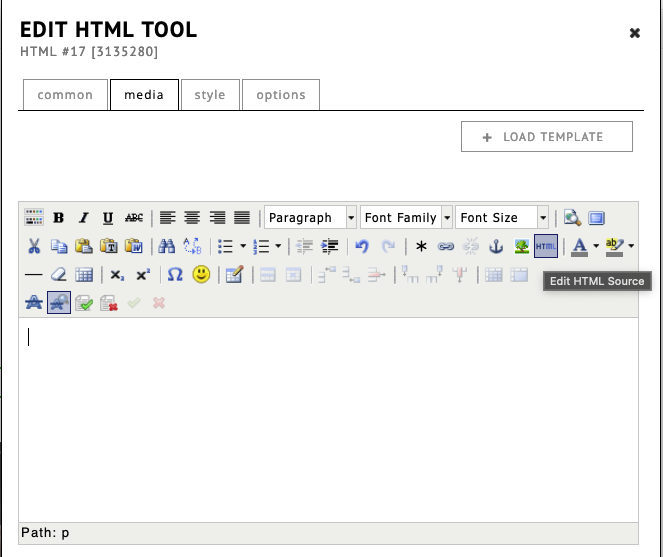The width and height of the screenshot is (663, 557).
Task: Open the emoticons smiley picker
Action: [201, 274]
